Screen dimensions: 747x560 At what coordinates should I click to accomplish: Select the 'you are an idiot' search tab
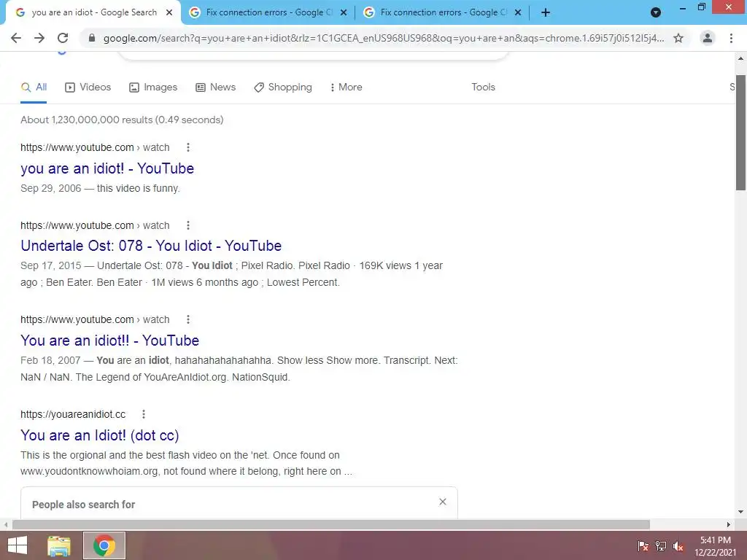tap(93, 13)
